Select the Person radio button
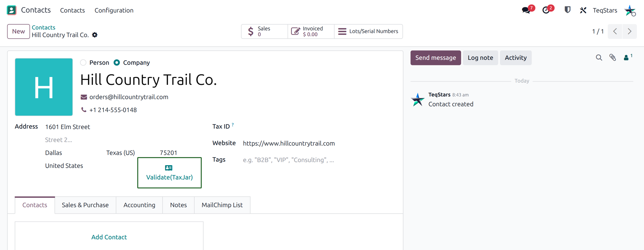Viewport: 644px width, 250px height. pyautogui.click(x=83, y=63)
